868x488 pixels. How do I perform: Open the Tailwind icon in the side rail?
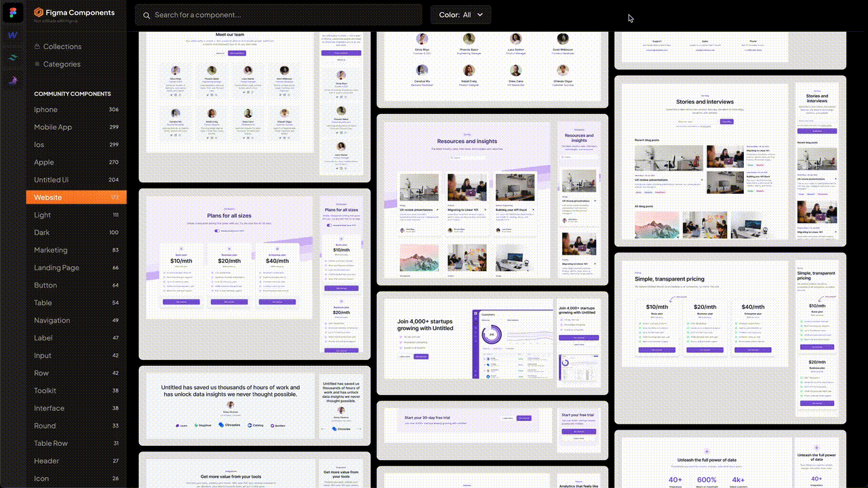coord(13,58)
